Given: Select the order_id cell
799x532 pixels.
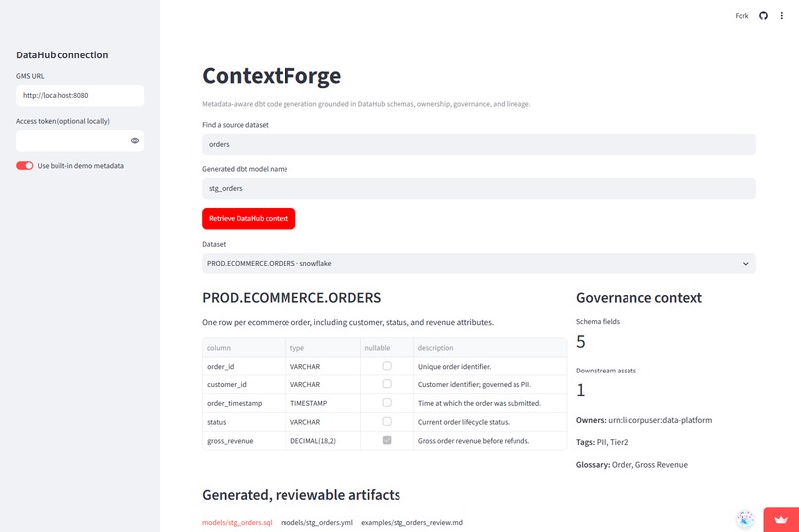Looking at the screenshot, I should [x=245, y=366].
